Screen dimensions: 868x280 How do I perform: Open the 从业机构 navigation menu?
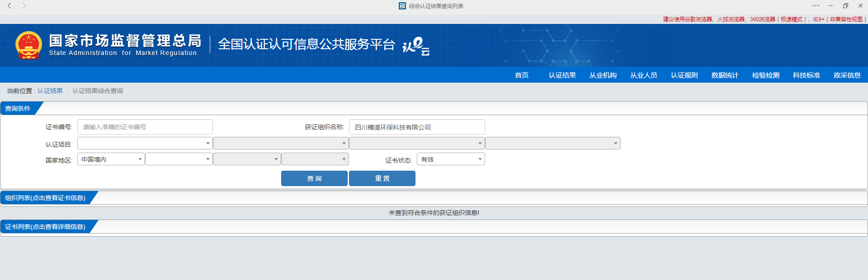coord(603,75)
